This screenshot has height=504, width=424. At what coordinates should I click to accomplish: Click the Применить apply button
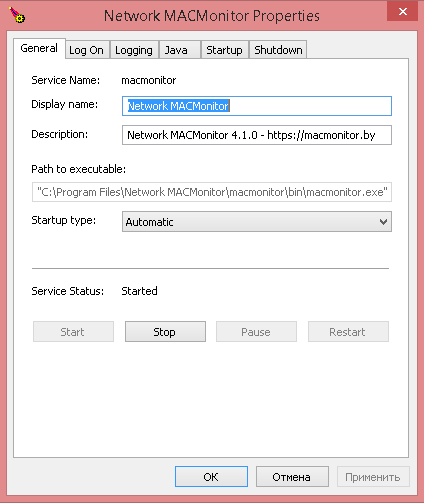(373, 477)
